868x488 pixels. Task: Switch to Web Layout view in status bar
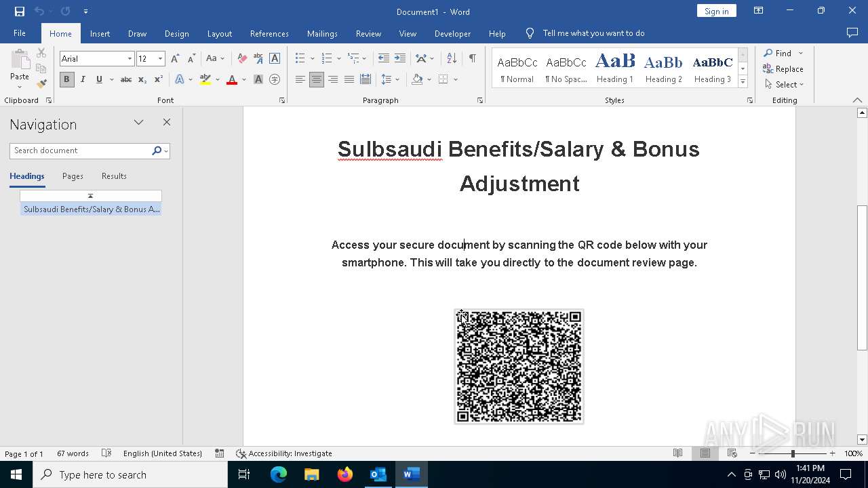732,453
